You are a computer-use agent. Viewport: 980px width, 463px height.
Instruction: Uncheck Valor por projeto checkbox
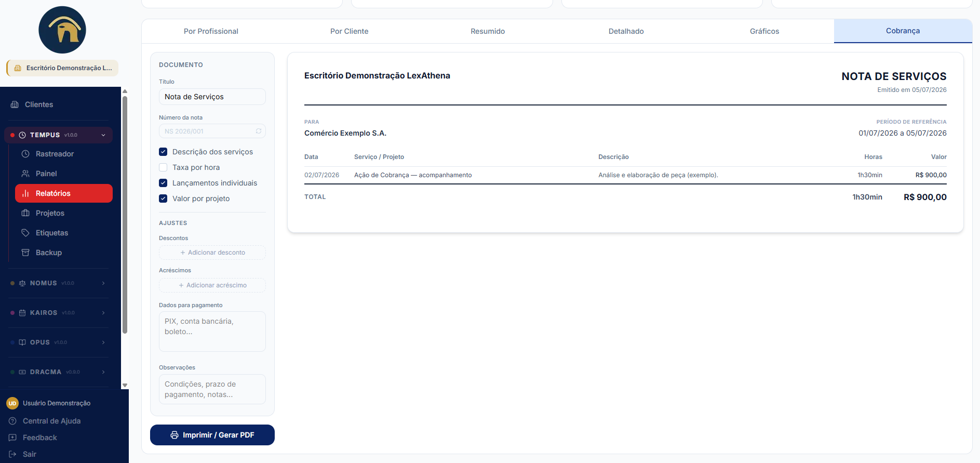163,199
